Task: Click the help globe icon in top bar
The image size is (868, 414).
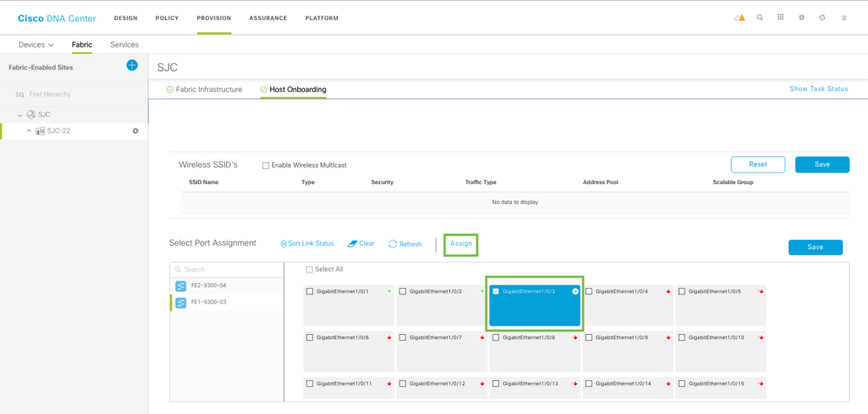Action: tap(822, 17)
